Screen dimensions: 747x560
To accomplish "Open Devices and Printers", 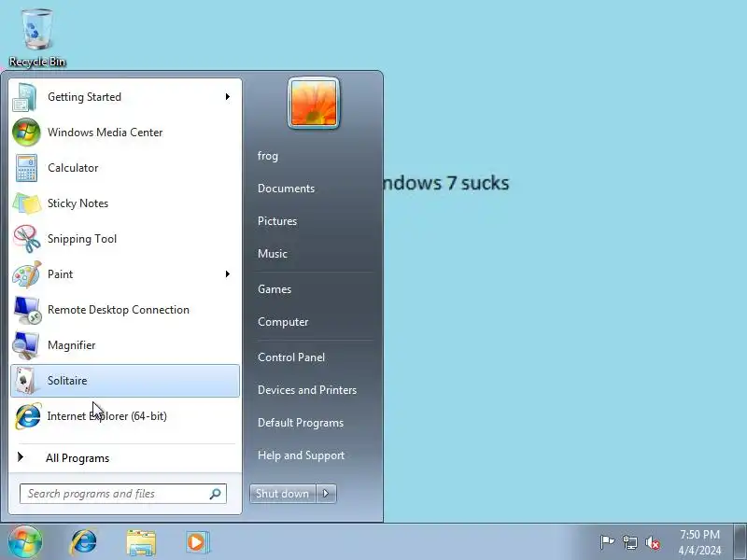I will tap(307, 390).
